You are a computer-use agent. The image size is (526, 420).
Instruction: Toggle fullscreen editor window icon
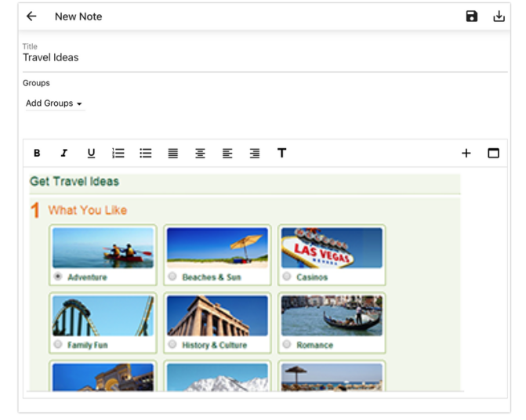tap(493, 153)
